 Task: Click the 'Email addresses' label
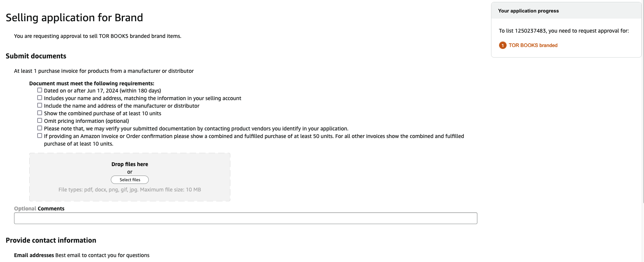coord(34,255)
